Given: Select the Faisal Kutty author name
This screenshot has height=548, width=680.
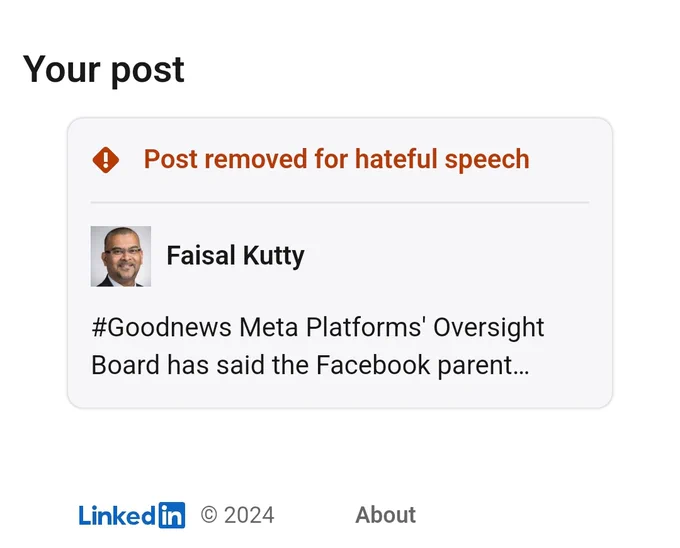Looking at the screenshot, I should pos(235,256).
